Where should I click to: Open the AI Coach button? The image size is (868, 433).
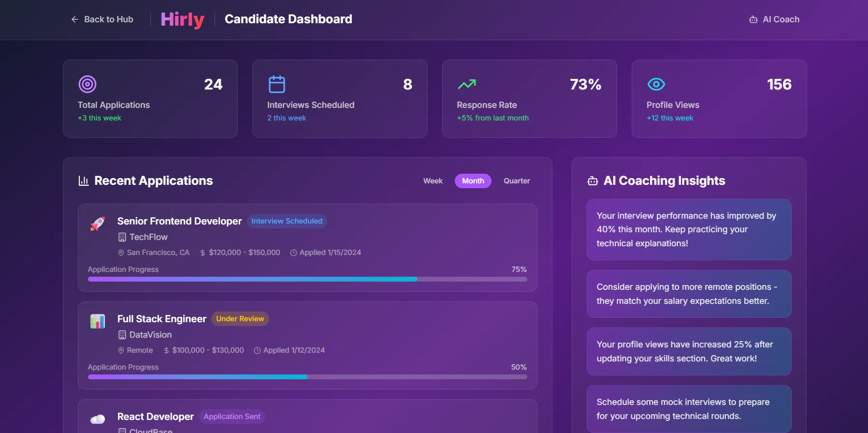point(774,19)
